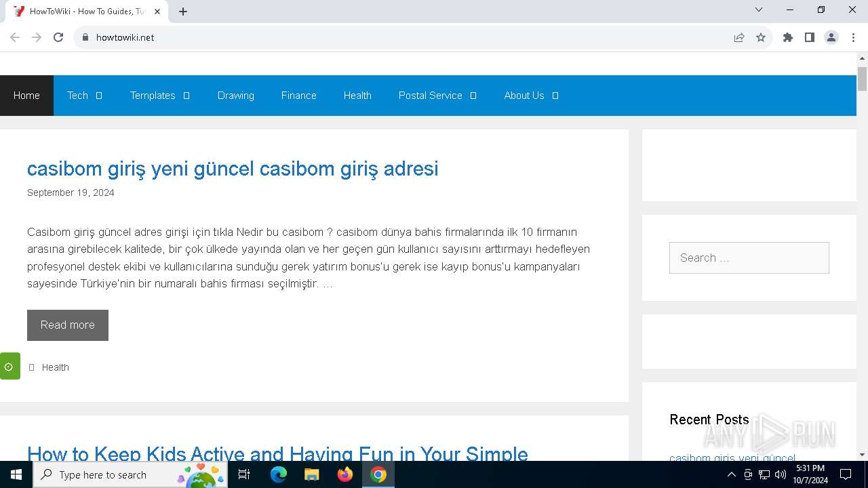Open the Windows Start menu
This screenshot has height=488, width=868.
16,474
